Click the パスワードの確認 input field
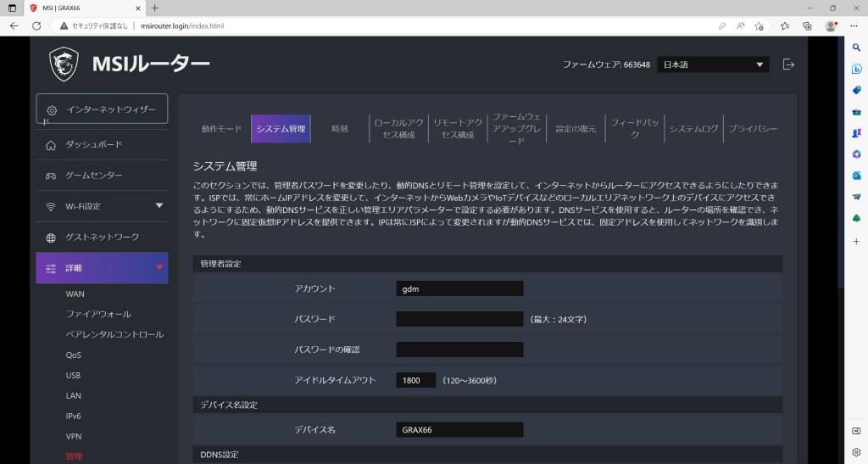The height and width of the screenshot is (464, 868). click(x=459, y=349)
